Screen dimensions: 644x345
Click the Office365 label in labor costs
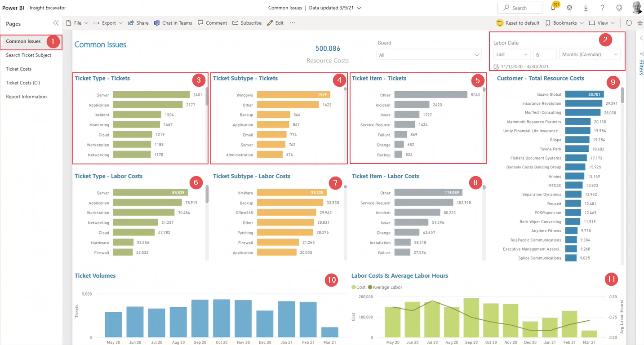[245, 213]
